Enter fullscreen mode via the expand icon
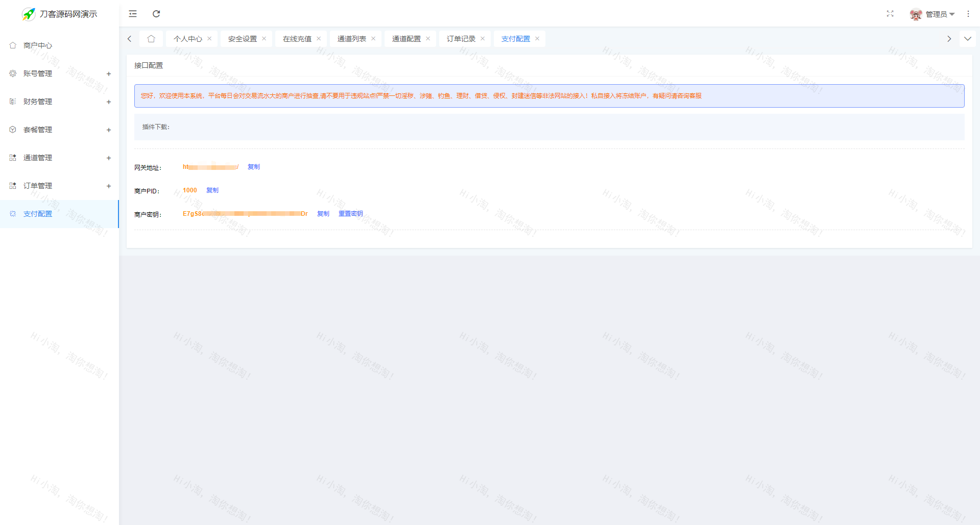 point(890,14)
